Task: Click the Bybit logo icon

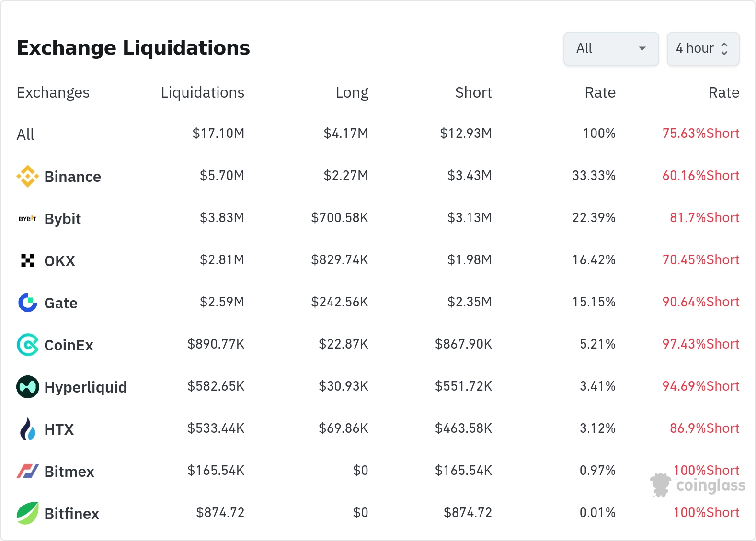Action: click(x=28, y=219)
